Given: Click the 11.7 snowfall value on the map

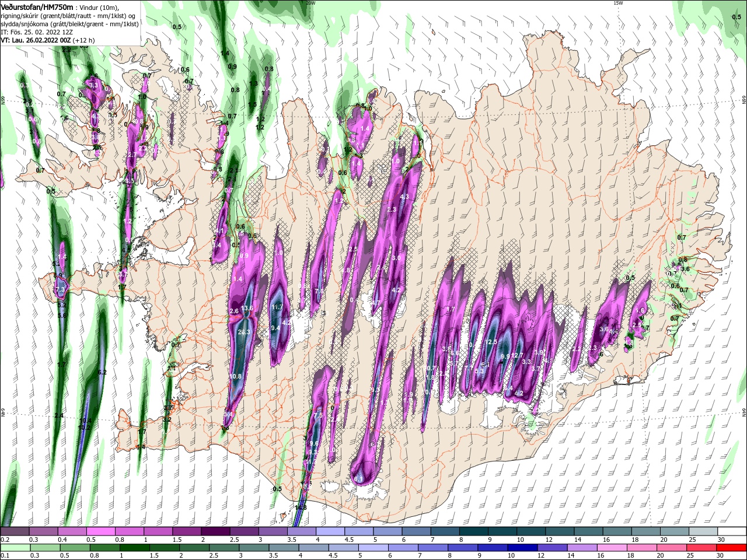Looking at the screenshot, I should coord(277,307).
